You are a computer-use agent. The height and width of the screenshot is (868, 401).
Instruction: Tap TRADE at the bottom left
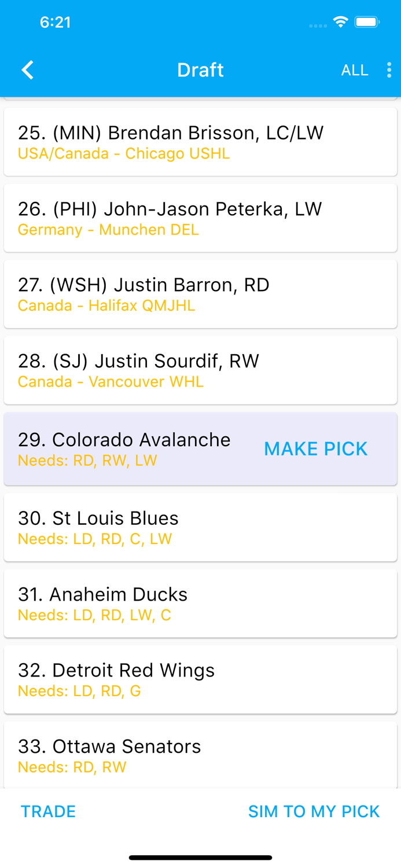pyautogui.click(x=48, y=811)
